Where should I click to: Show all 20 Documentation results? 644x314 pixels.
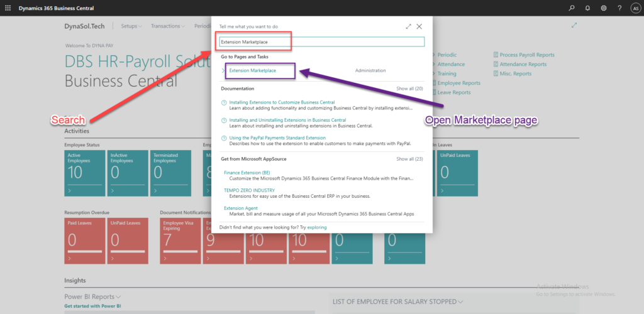[x=409, y=89]
